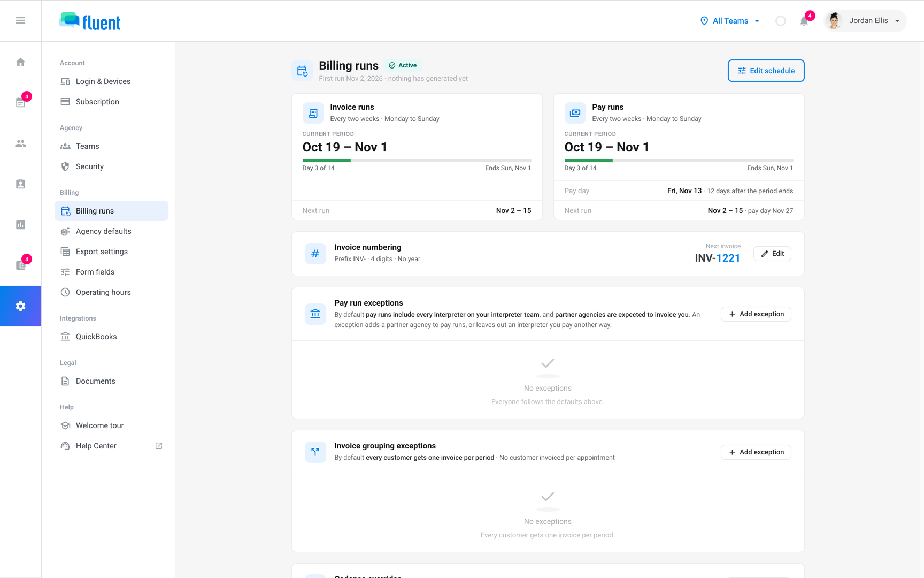Open the hamburger menu icon
The image size is (924, 578).
coord(20,20)
